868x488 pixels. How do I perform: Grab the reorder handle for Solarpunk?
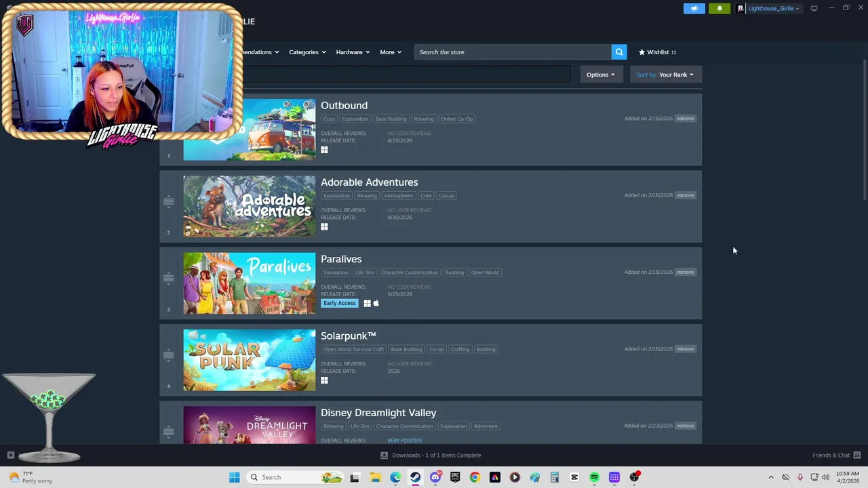[168, 354]
